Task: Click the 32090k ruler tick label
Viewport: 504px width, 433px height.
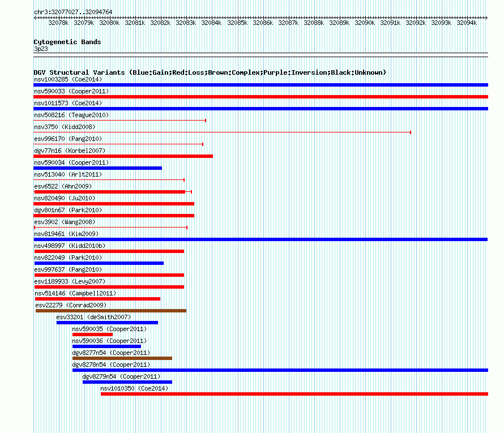Action: click(x=365, y=23)
